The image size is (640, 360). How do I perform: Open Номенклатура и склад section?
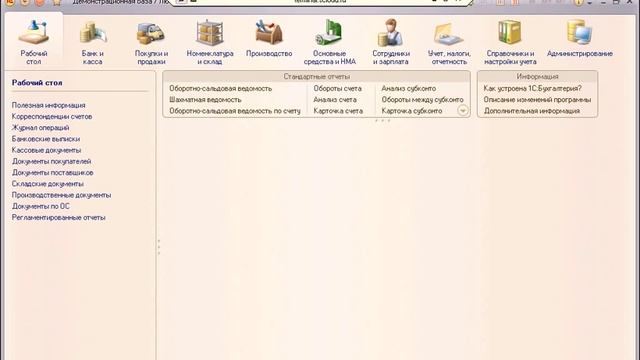[210, 42]
